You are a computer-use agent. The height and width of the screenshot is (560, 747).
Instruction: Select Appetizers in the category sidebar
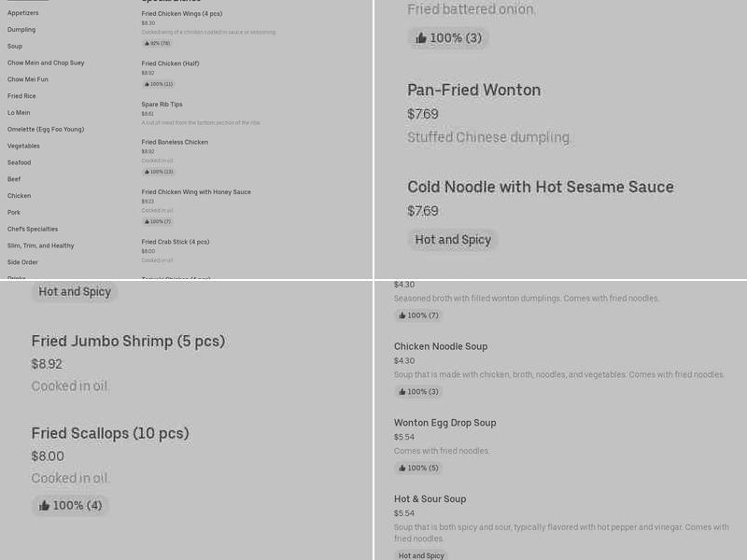click(24, 13)
